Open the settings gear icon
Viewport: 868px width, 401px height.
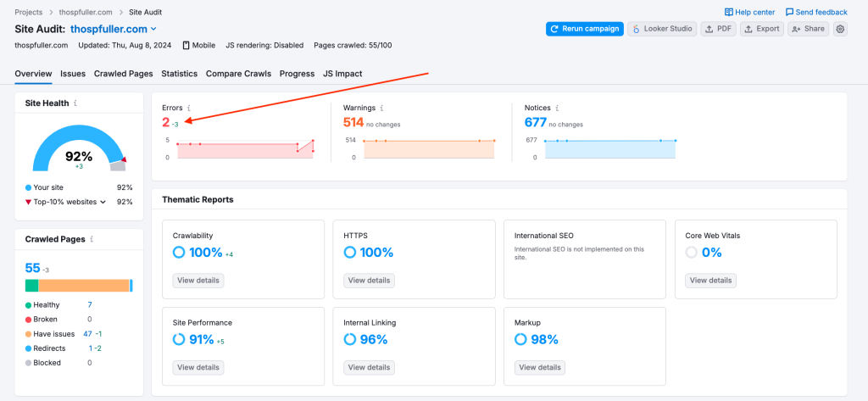coord(840,29)
